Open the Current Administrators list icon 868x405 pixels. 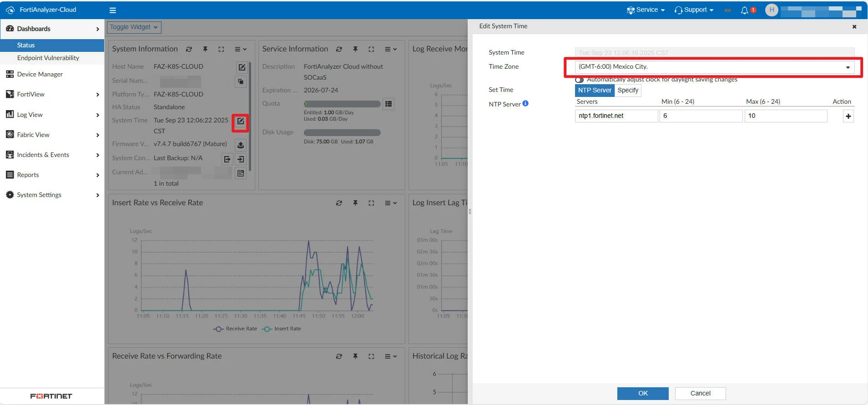click(x=241, y=173)
